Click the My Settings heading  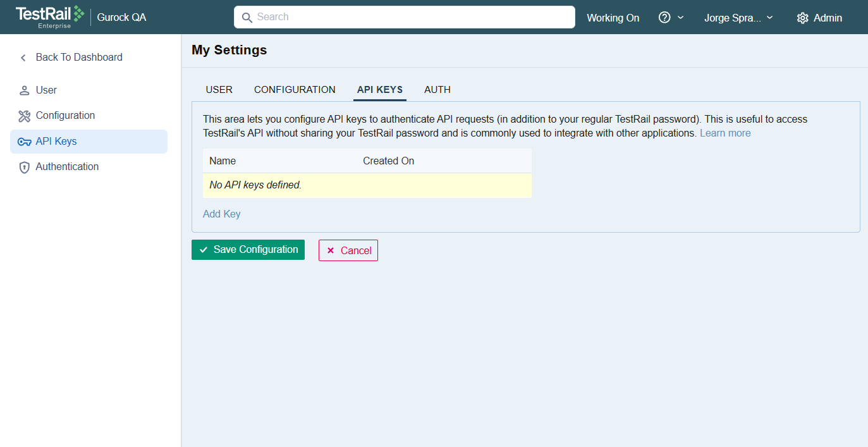pyautogui.click(x=229, y=50)
